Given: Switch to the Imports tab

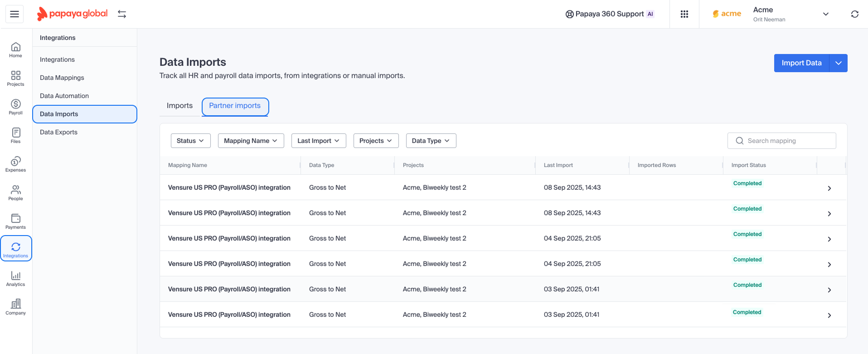Looking at the screenshot, I should click(x=180, y=106).
